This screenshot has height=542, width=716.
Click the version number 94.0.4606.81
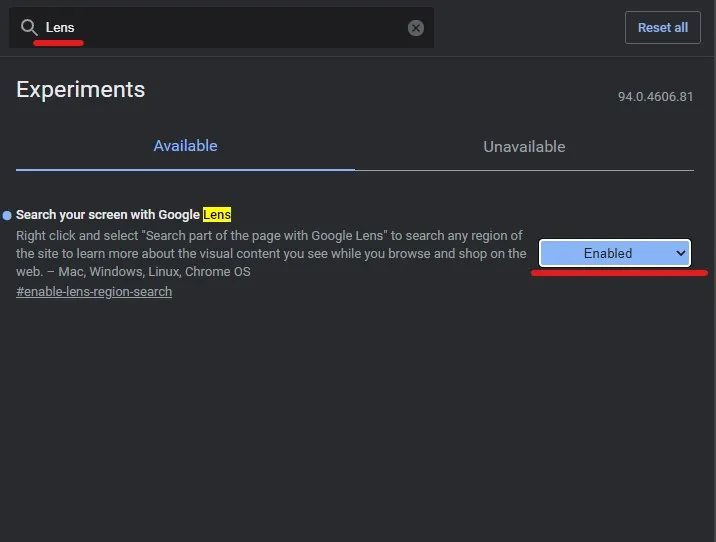(x=655, y=97)
